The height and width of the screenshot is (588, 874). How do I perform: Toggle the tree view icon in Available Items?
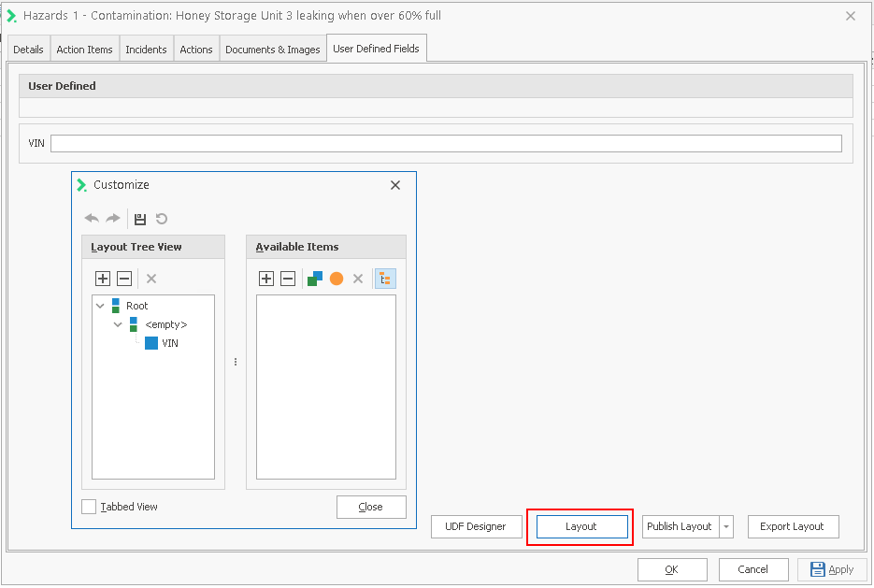[384, 279]
